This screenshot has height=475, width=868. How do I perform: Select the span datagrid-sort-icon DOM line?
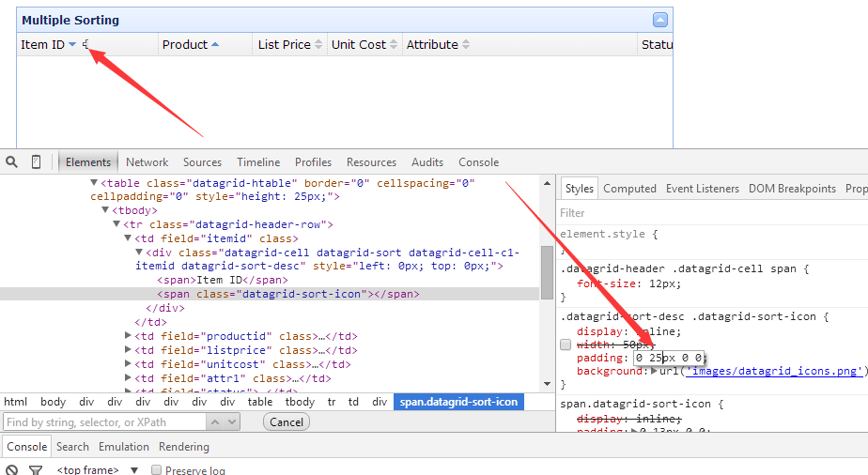point(287,294)
